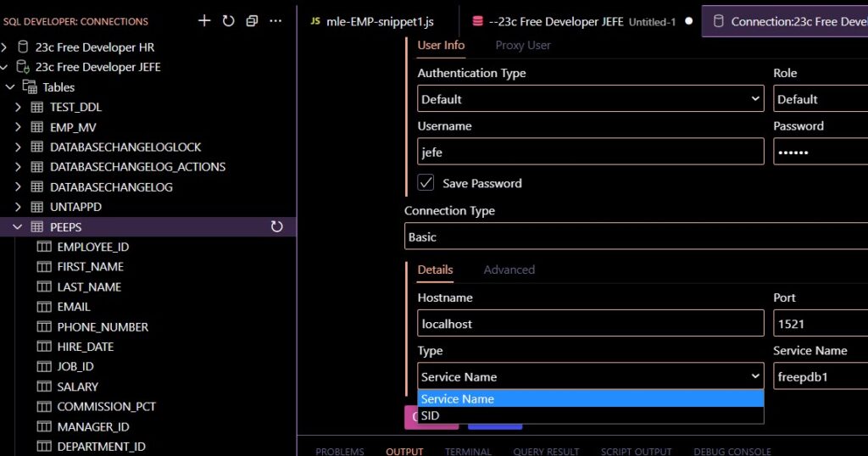
Task: Switch to the Proxy User tab
Action: point(522,45)
